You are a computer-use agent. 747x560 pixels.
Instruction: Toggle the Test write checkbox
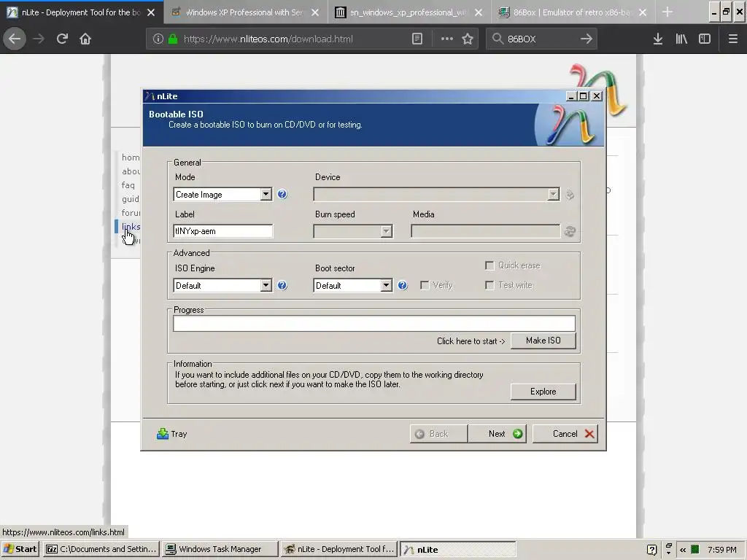pos(489,285)
